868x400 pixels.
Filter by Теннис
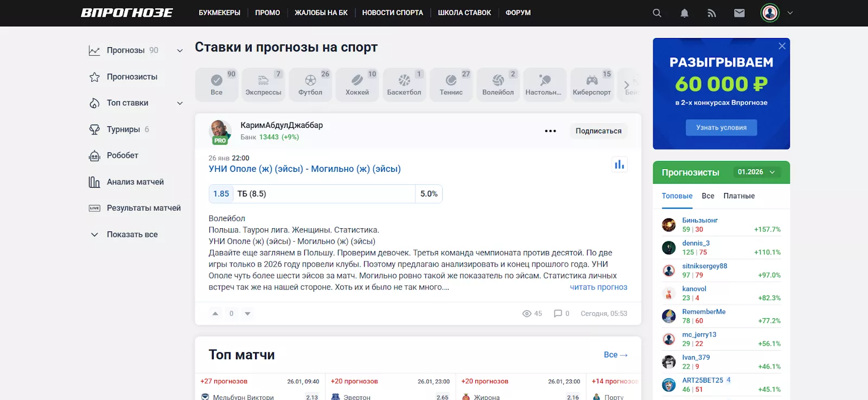(451, 85)
